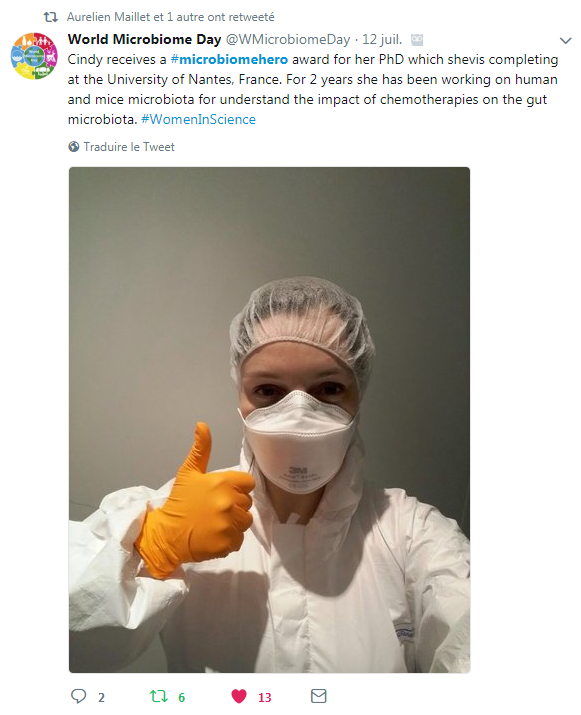Open the World Microbiome Day account name
Image resolution: width=581 pixels, height=715 pixels.
(145, 40)
